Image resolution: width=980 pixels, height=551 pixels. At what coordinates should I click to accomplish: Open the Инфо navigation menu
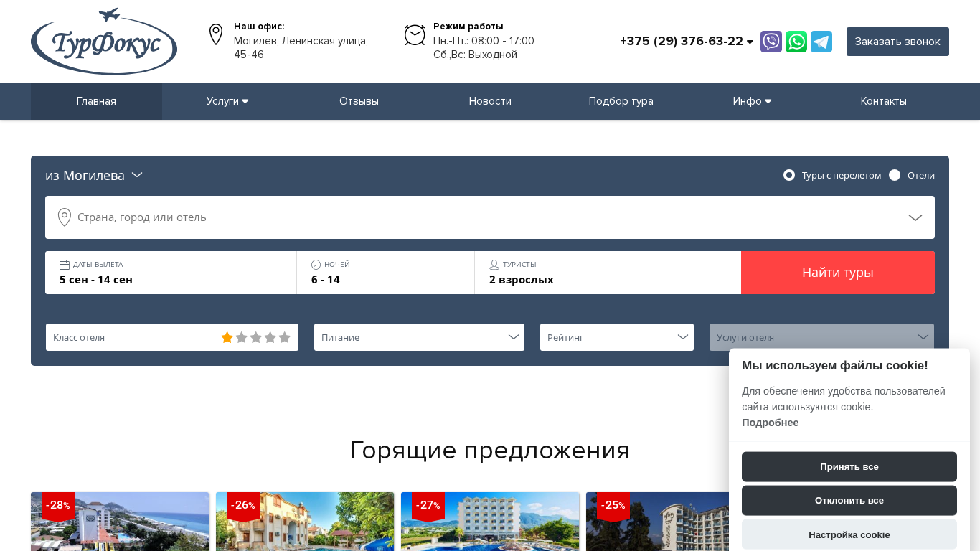(753, 101)
